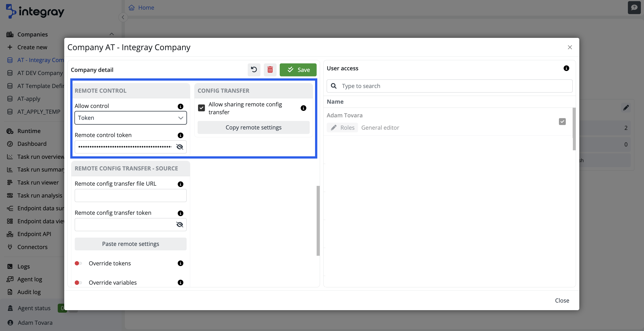This screenshot has height=331, width=644.
Task: Click the User access info icon
Action: pyautogui.click(x=566, y=68)
